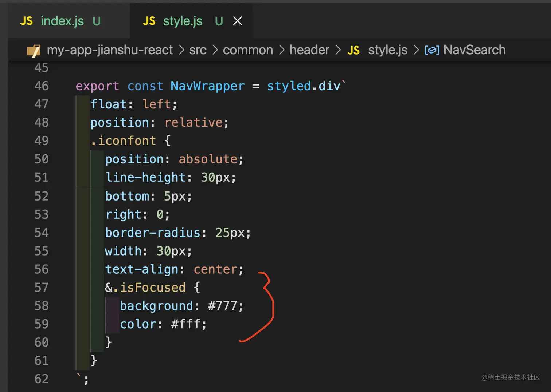Click the "text-align" property
Image resolution: width=551 pixels, height=392 pixels.
tap(142, 270)
